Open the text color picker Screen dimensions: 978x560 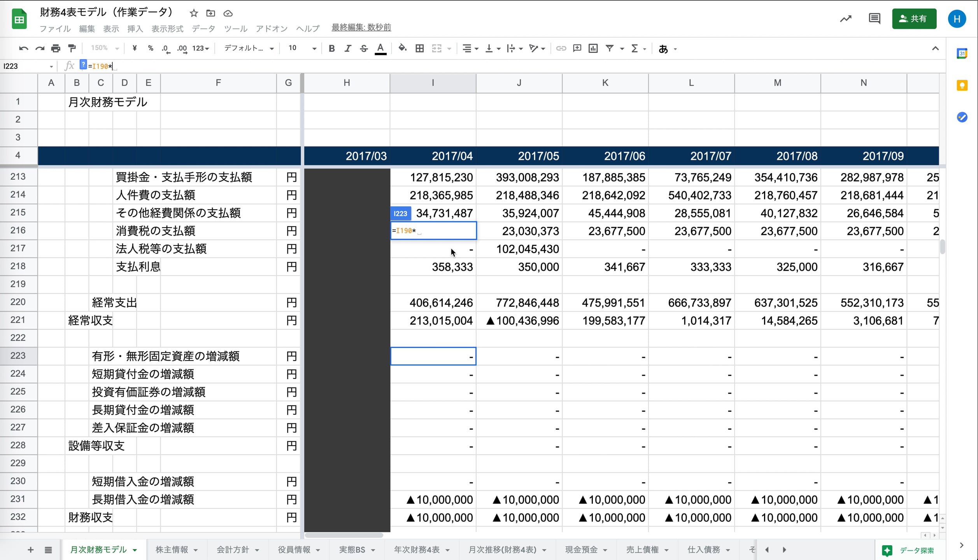pyautogui.click(x=380, y=48)
